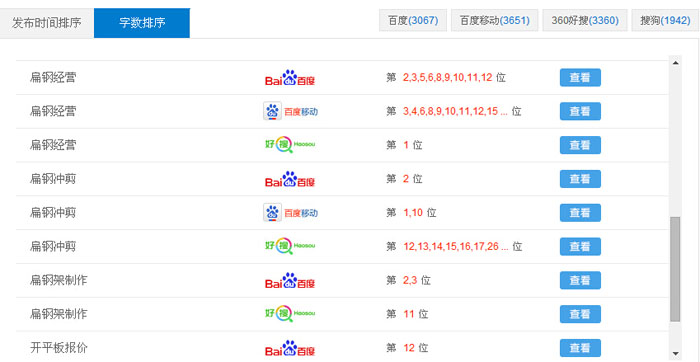Select the 字数排序 tab
Viewport: 700px width, 362px height.
point(142,23)
